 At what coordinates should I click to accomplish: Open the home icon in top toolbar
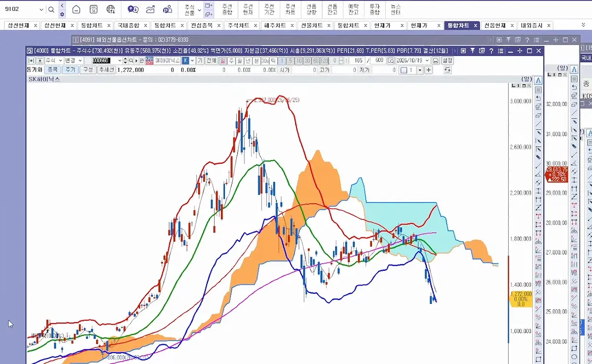tap(76, 9)
